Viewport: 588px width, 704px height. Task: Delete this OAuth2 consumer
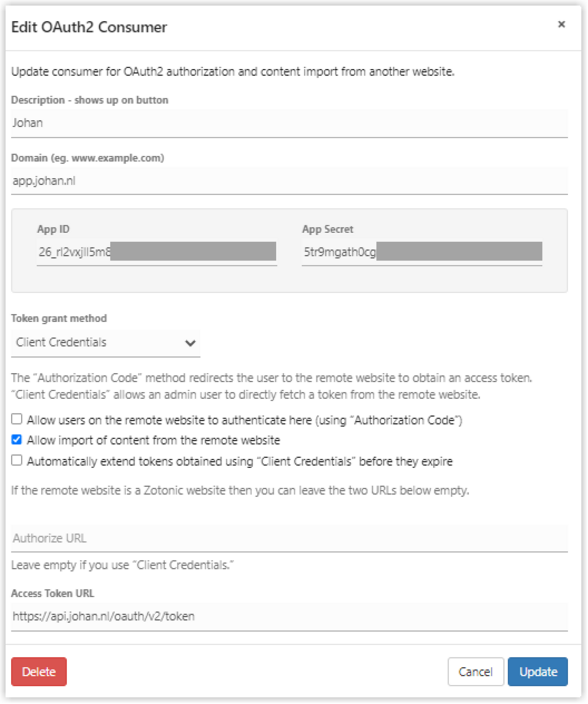click(39, 672)
